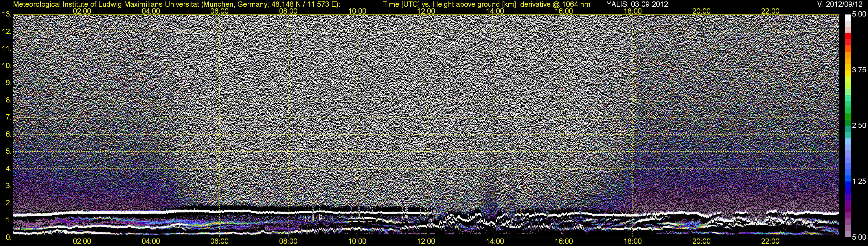Click the height axis label 6
Screen dimensions: 868x246
pos(8,135)
